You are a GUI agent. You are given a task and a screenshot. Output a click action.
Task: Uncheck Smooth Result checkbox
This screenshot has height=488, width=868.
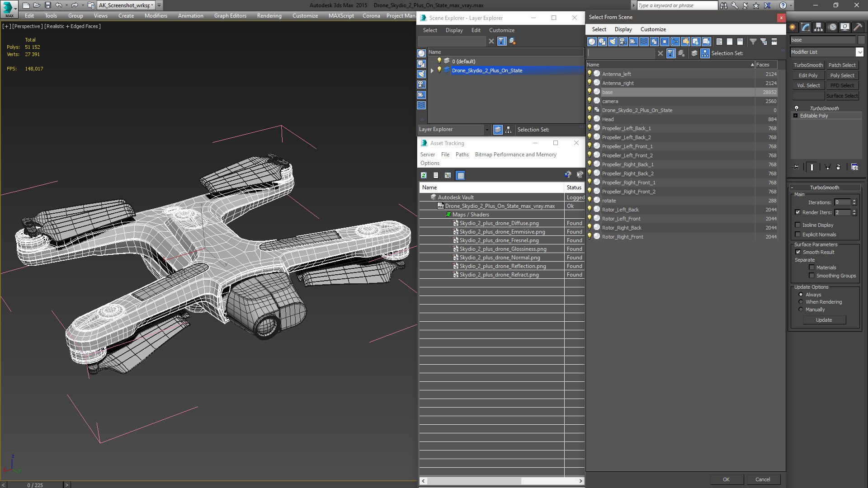tap(798, 252)
